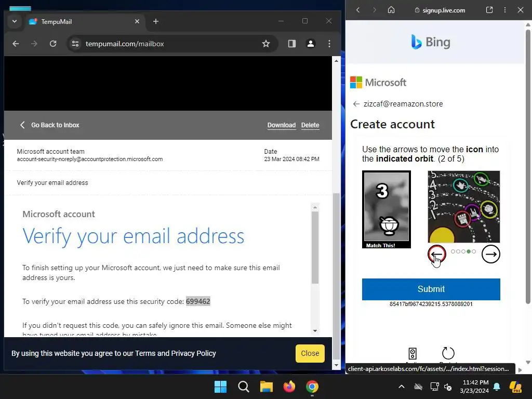
Task: Click muted volume tray icon
Action: click(x=448, y=387)
